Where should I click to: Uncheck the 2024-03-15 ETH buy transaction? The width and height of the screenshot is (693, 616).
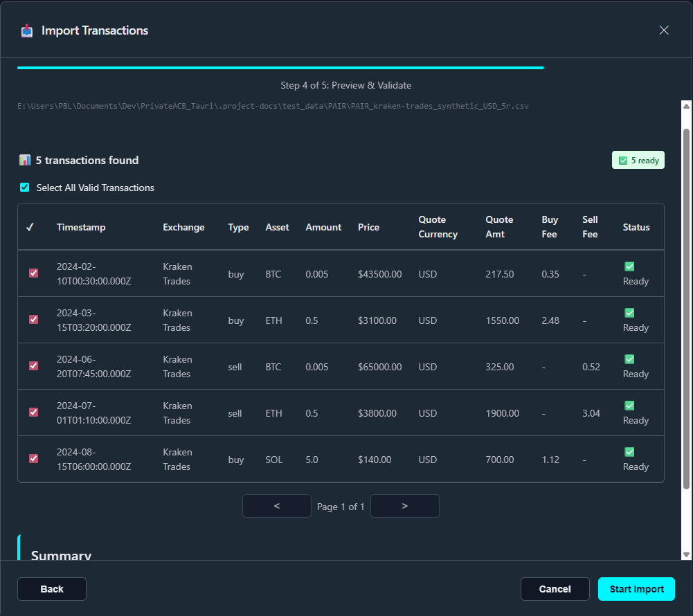[x=34, y=320]
